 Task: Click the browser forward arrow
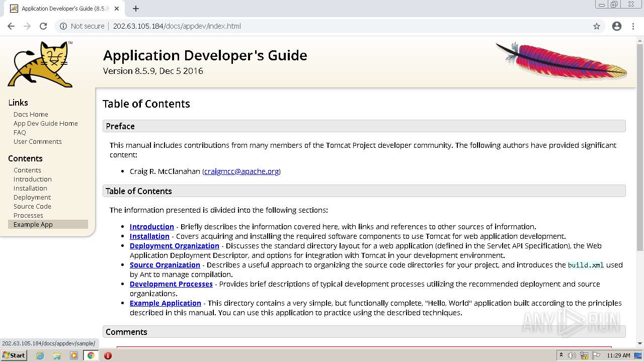coord(27,26)
